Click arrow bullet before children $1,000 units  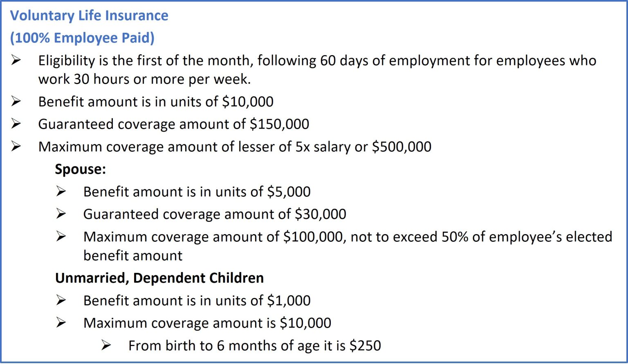click(61, 300)
